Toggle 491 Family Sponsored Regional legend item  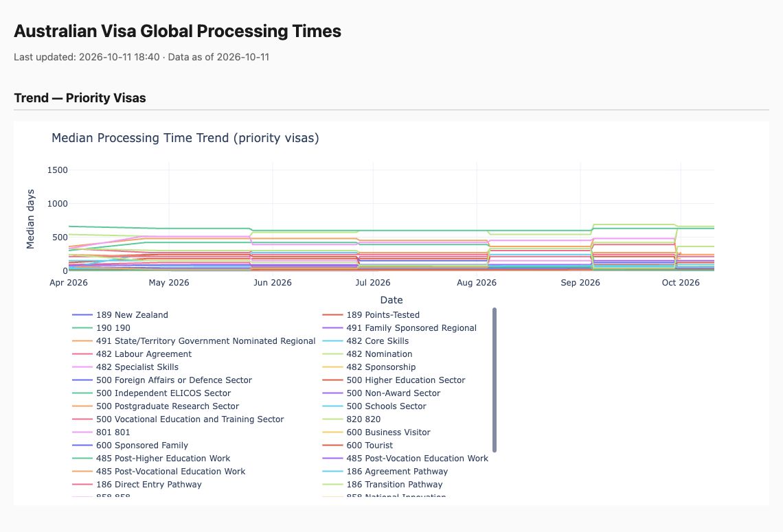pos(399,328)
